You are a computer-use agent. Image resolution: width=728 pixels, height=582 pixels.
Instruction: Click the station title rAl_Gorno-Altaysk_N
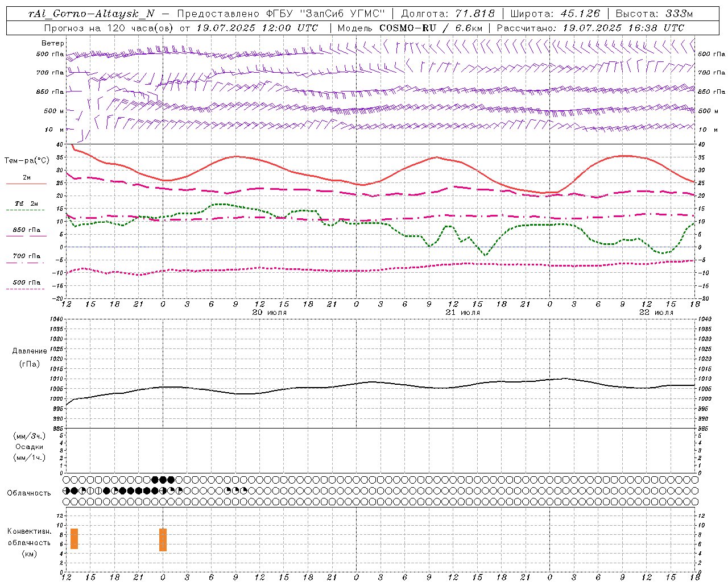(x=92, y=14)
